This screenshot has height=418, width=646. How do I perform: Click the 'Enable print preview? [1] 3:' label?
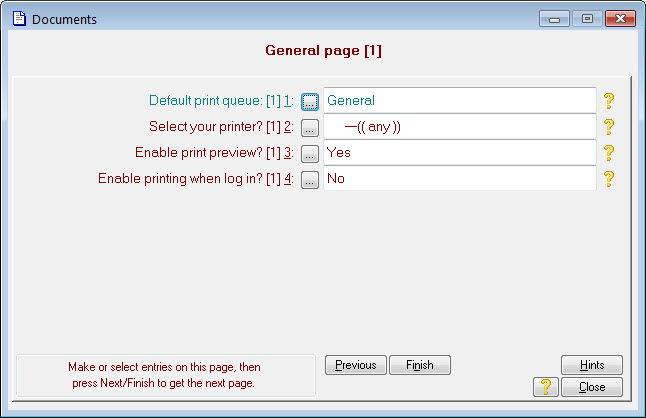point(214,152)
